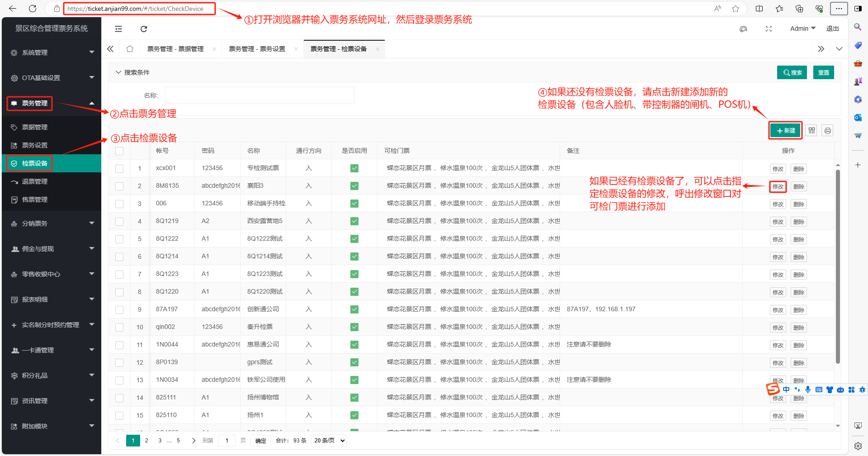Click the in-app refresh icon

click(x=144, y=29)
